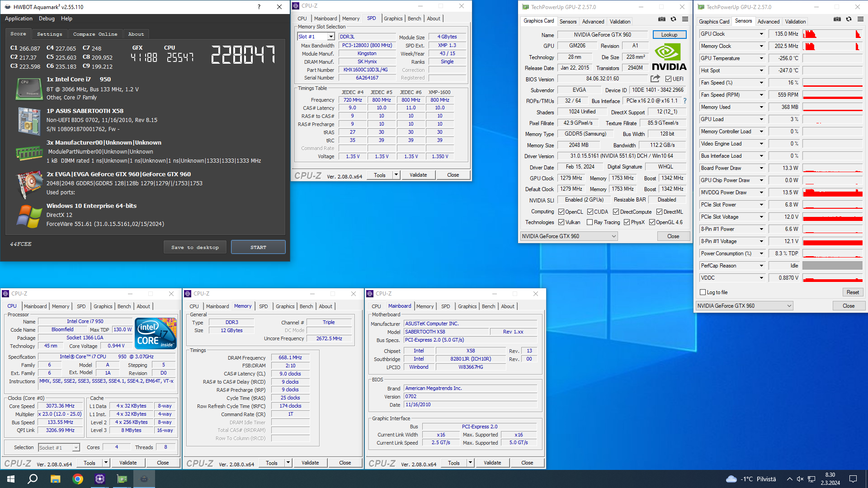This screenshot has height=488, width=868.
Task: Open the Application menu in Aquamark
Action: [x=19, y=19]
